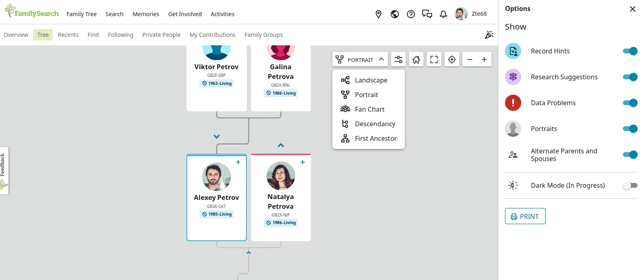Screen dimensions: 644x280
Task: Click the globe language icon
Action: pos(395,14)
